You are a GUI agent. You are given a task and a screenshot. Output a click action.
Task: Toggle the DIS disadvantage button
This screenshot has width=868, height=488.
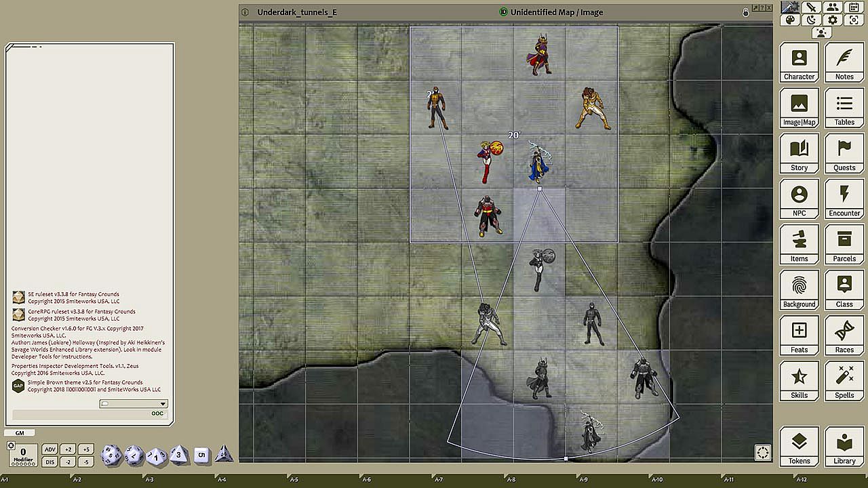coord(50,462)
